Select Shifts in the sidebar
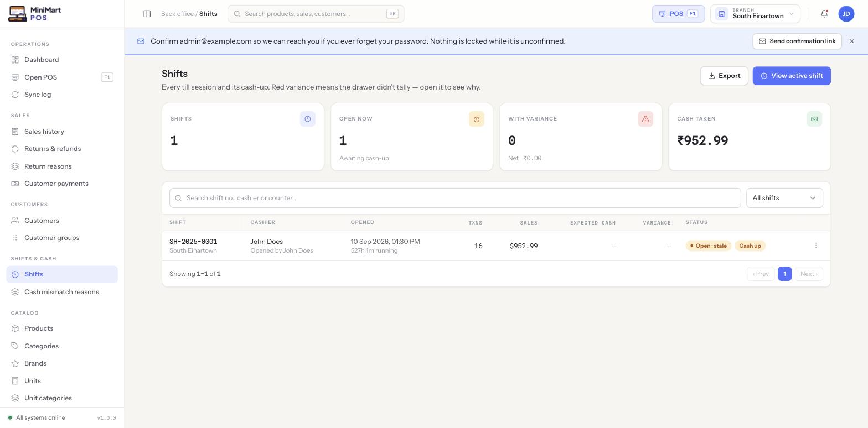Viewport: 868px width, 428px height. pos(62,274)
